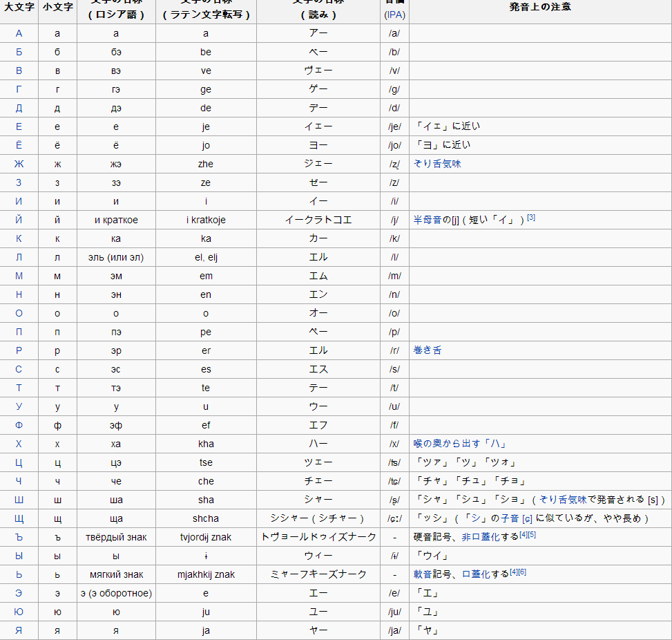Open the link for capital letter Б
The image size is (672, 640).
click(x=19, y=52)
